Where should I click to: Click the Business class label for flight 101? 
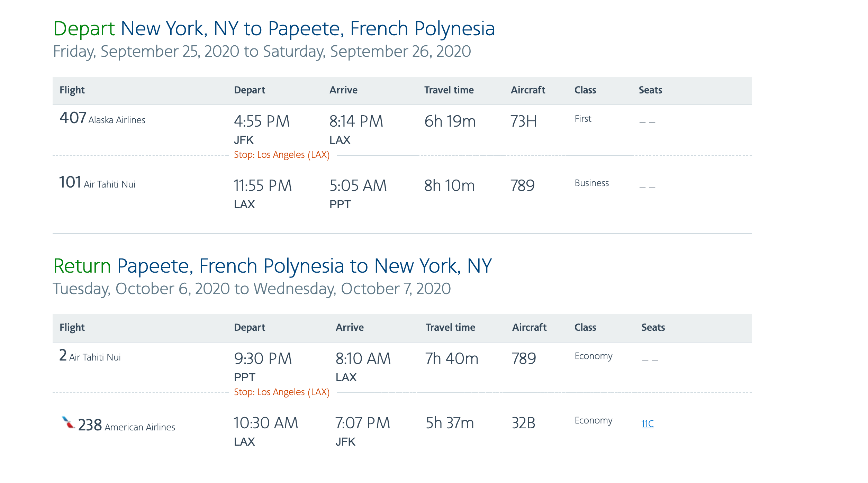point(591,183)
